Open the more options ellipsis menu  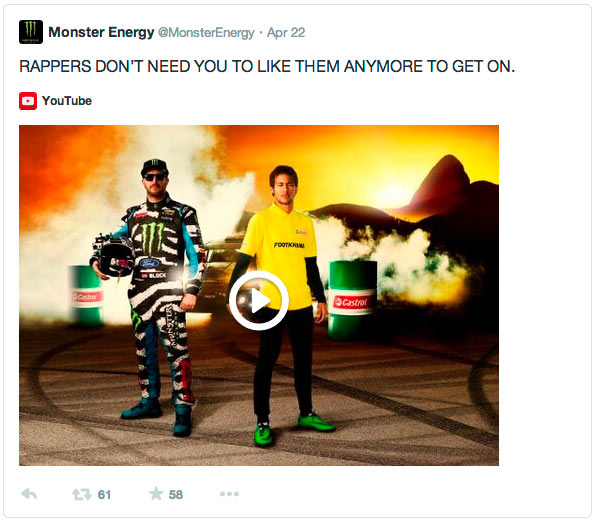tap(229, 494)
